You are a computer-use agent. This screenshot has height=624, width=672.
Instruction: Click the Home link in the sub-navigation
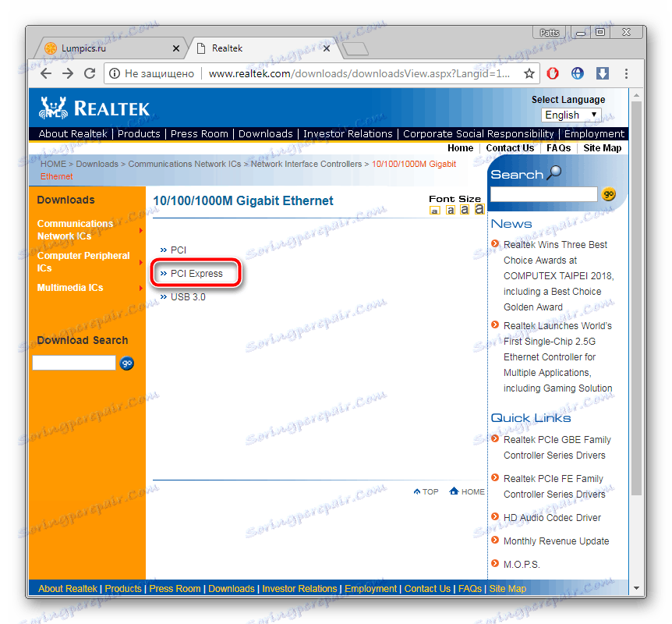point(460,148)
